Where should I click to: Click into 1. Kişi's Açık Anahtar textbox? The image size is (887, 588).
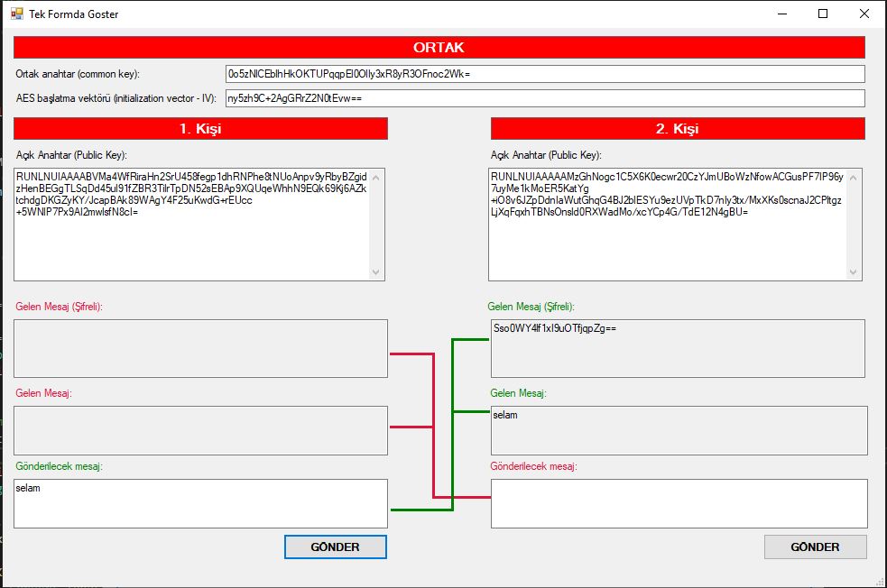point(192,224)
